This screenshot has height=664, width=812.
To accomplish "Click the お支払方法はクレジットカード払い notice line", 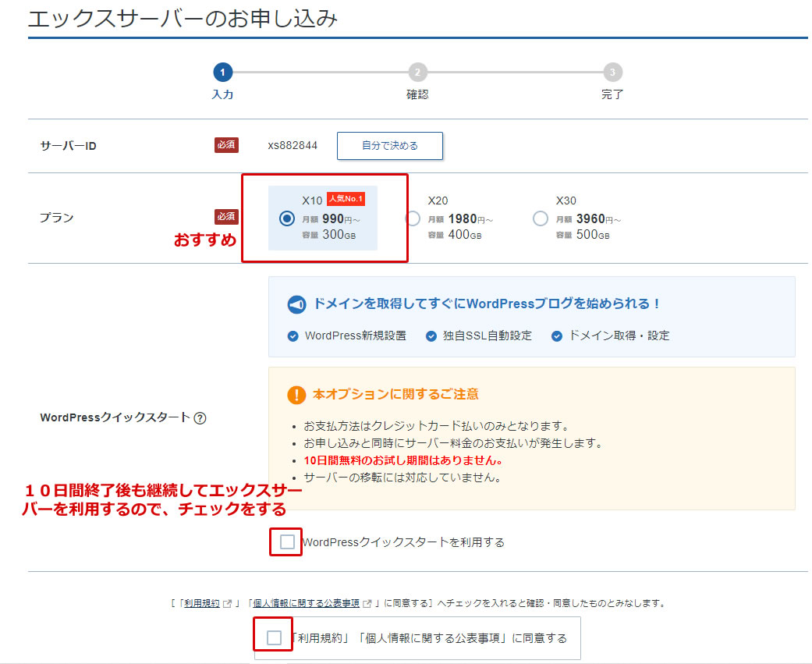I will click(436, 426).
